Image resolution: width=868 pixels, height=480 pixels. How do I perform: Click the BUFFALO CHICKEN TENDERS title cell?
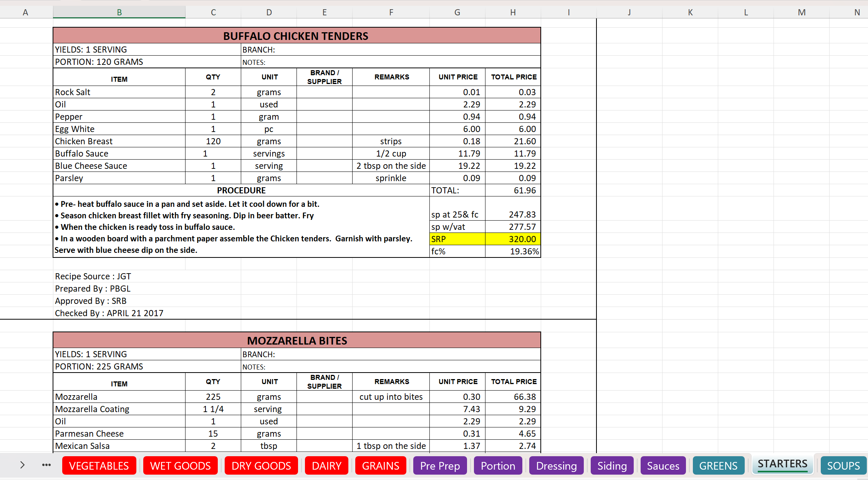(x=296, y=36)
